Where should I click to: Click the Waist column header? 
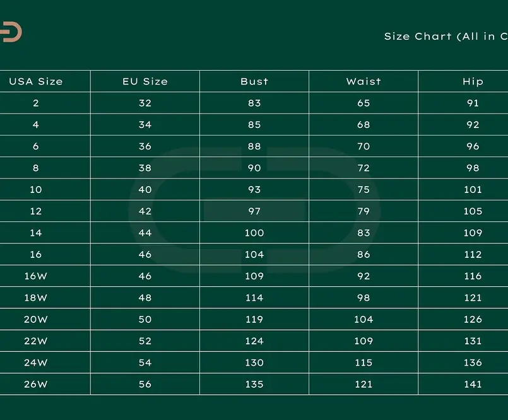363,81
